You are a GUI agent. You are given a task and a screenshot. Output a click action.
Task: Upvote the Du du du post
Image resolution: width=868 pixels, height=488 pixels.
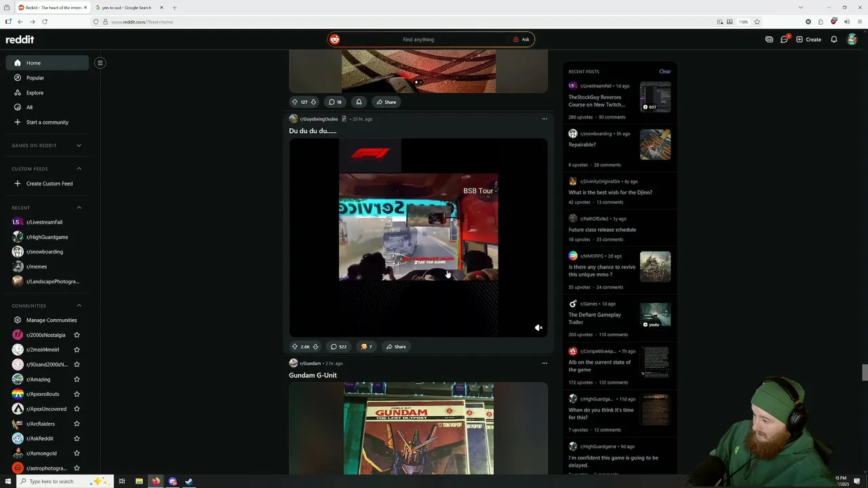(x=295, y=346)
